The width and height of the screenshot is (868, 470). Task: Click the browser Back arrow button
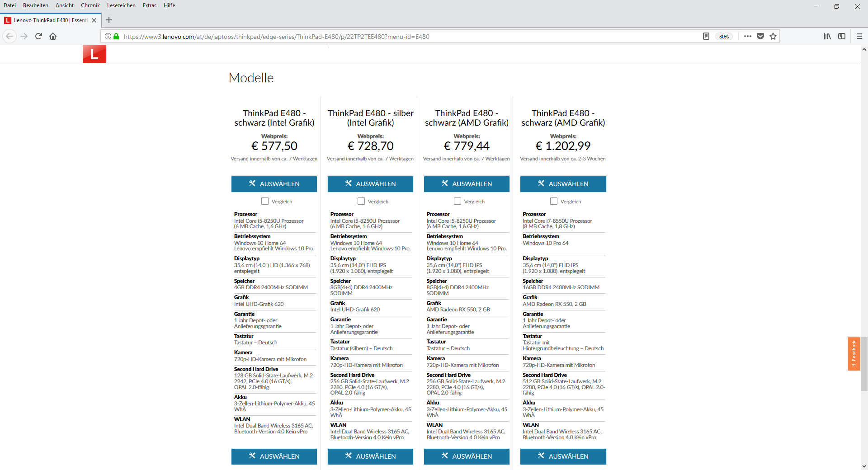(9, 36)
